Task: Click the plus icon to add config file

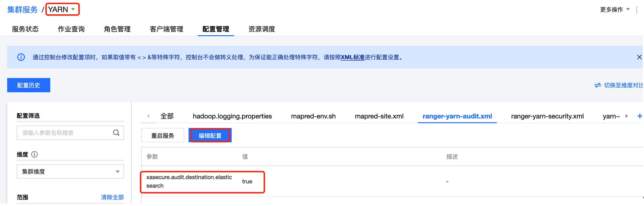Action: (x=639, y=116)
